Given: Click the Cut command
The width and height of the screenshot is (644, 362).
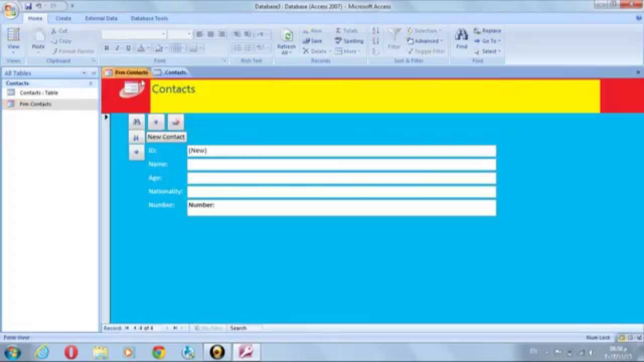Looking at the screenshot, I should (59, 31).
